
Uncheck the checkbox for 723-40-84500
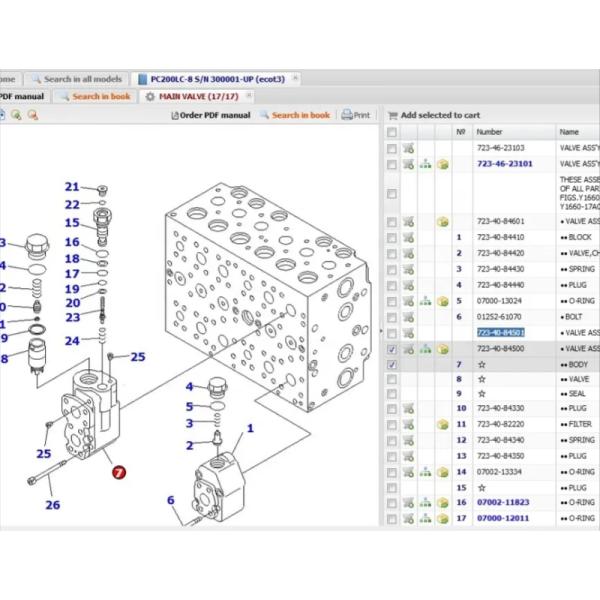click(392, 349)
